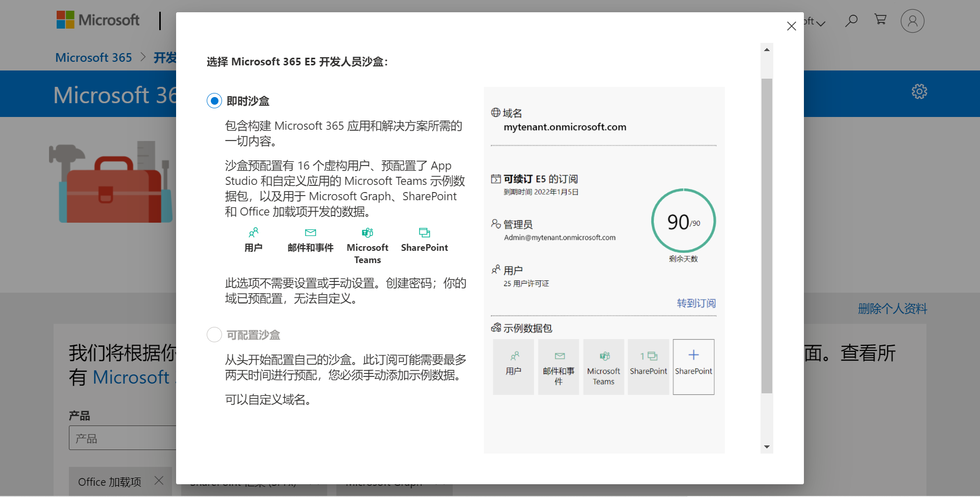
Task: Click the 删除个人资料 link
Action: pos(892,309)
